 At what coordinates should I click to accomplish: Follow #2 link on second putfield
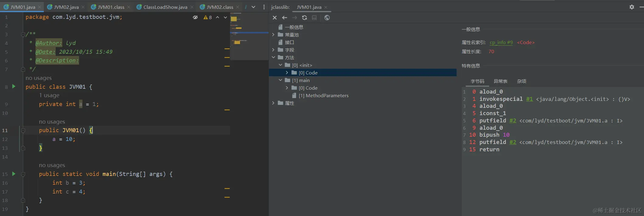tap(513, 142)
